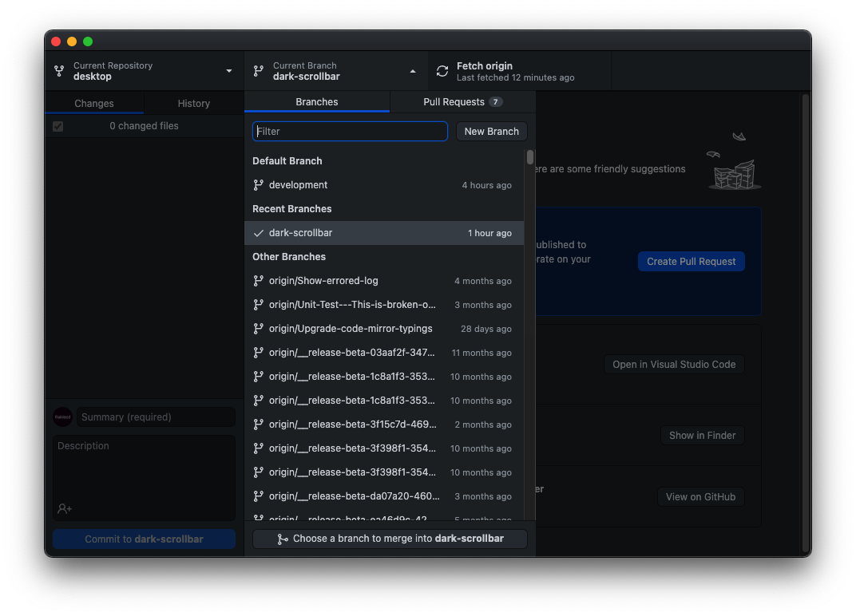Image resolution: width=856 pixels, height=616 pixels.
Task: Click the Other Branches heading
Action: (289, 256)
